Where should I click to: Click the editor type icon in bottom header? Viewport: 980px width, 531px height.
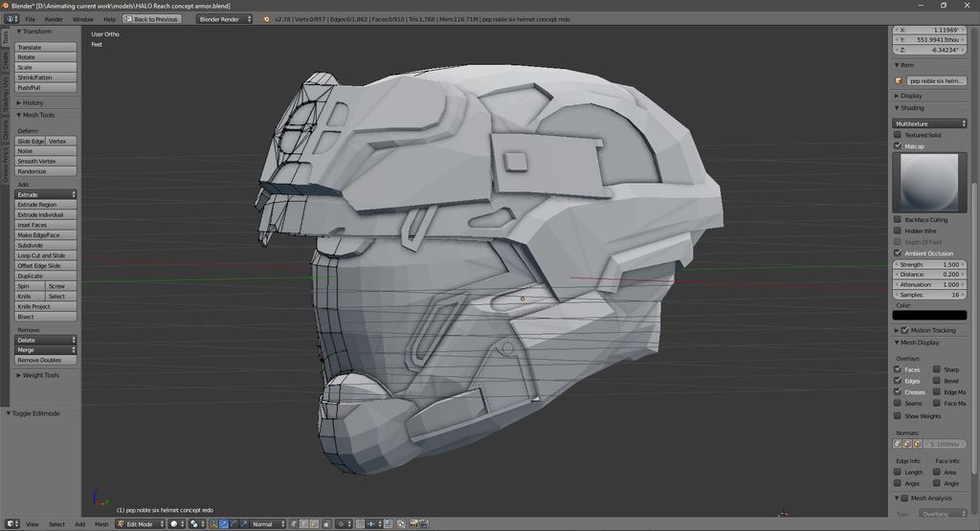pyautogui.click(x=11, y=524)
